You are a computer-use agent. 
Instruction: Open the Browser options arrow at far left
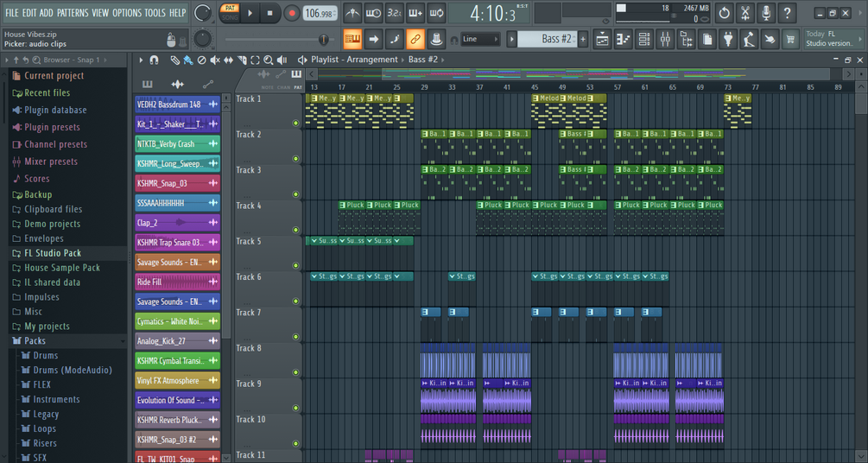7,60
